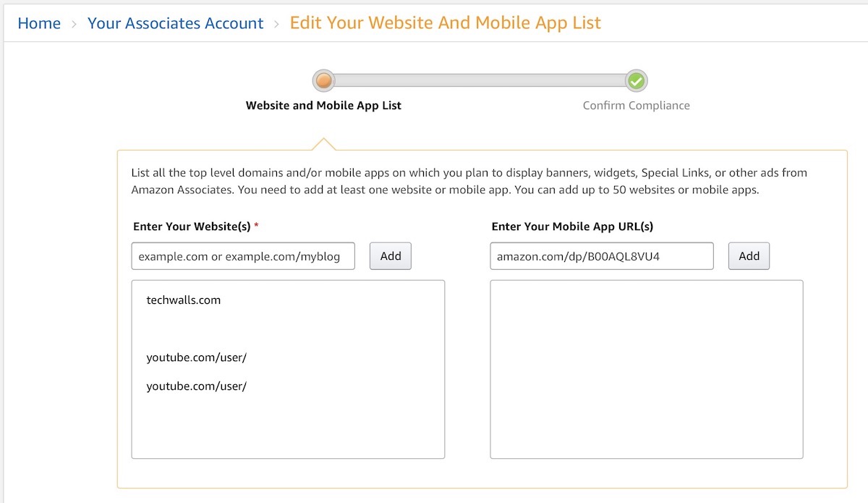The image size is (868, 503).
Task: Select the Website and Mobile App List step
Action: (x=323, y=106)
